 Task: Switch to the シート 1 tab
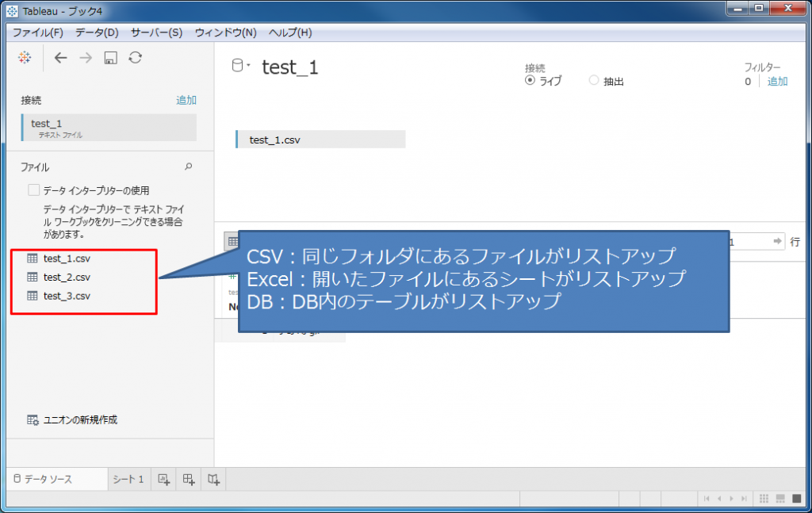128,479
